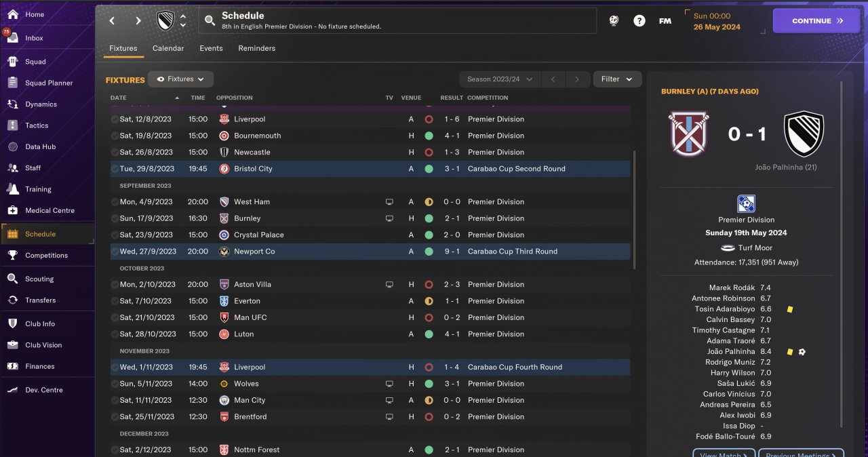Toggle the check circle for the Bristol City fixture
This screenshot has height=457, width=868.
point(115,169)
